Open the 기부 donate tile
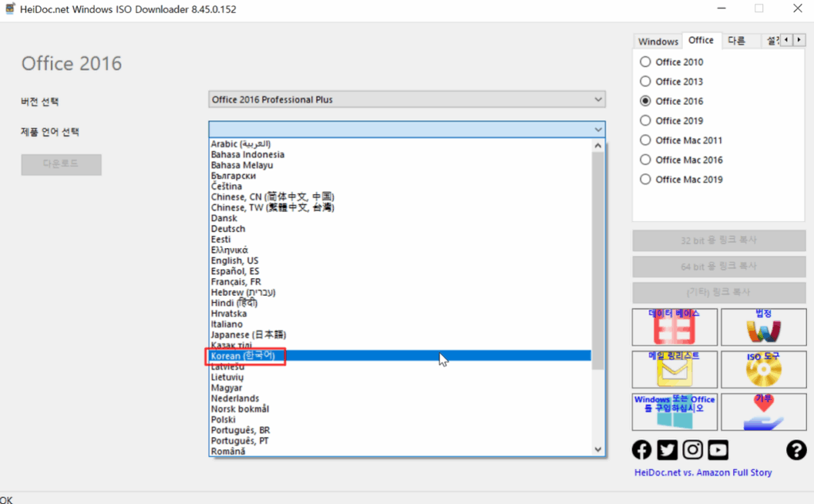The width and height of the screenshot is (814, 504). click(x=764, y=412)
